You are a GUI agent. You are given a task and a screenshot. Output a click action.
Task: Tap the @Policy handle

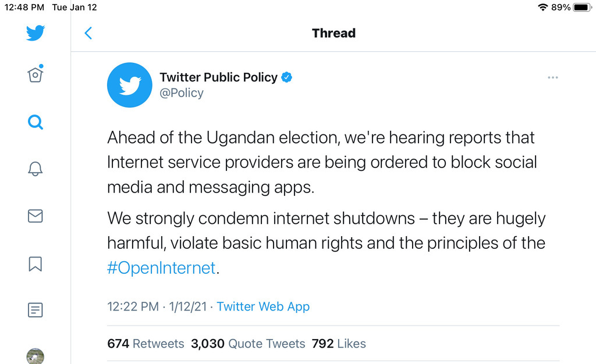[x=182, y=93]
